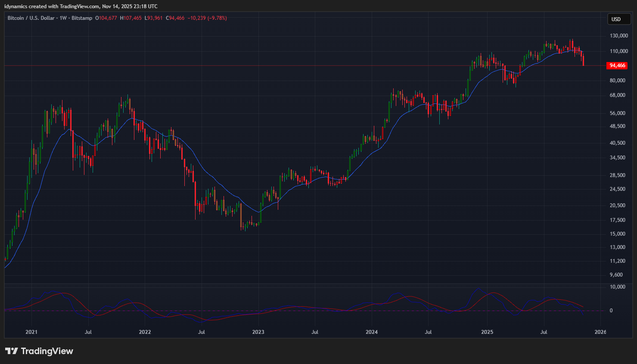
Task: Click the 2023 label on time axis
Action: 258,332
